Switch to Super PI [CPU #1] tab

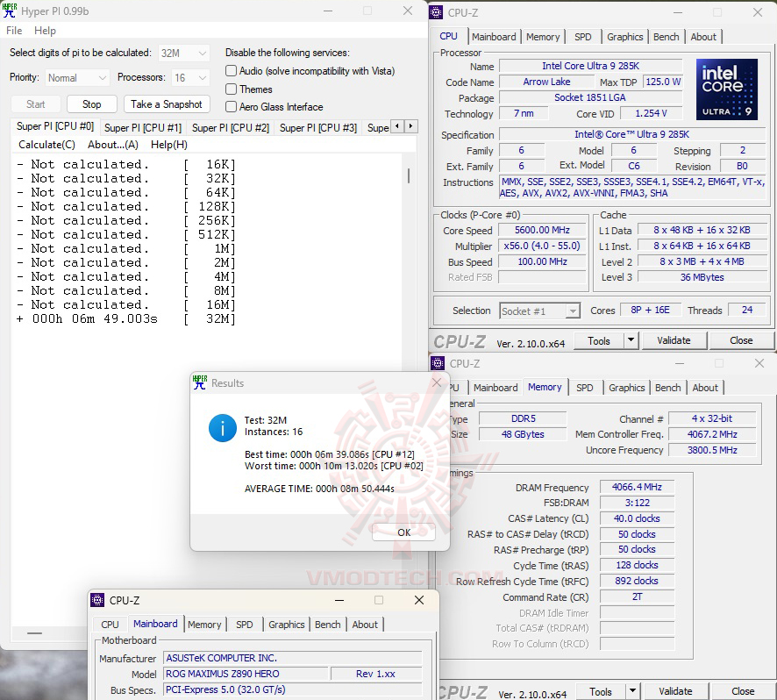(x=143, y=128)
